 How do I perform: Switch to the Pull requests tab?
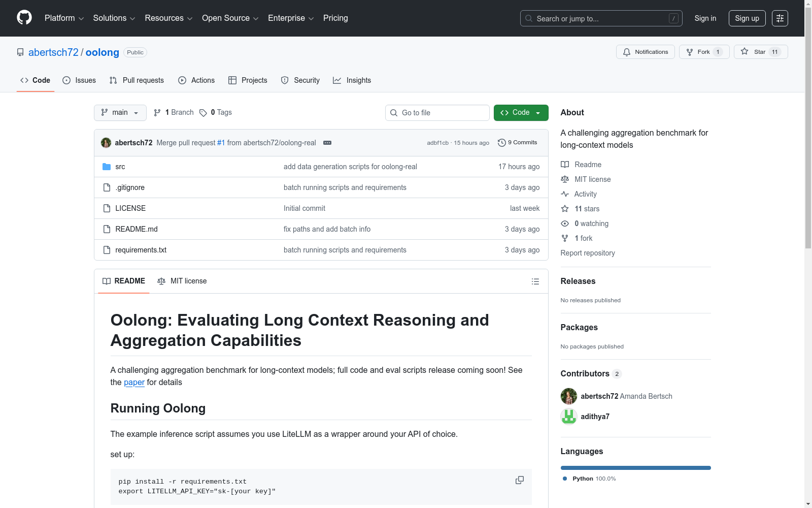pos(137,80)
